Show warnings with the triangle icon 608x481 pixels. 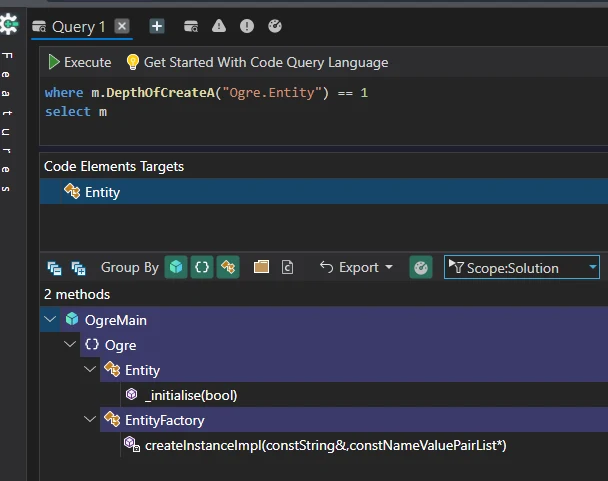click(219, 26)
